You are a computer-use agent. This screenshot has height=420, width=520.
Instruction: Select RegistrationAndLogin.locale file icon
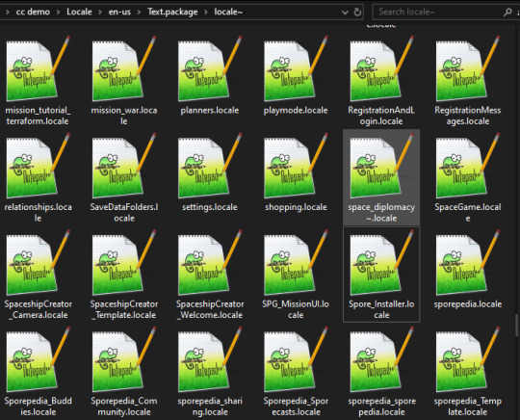coord(381,68)
